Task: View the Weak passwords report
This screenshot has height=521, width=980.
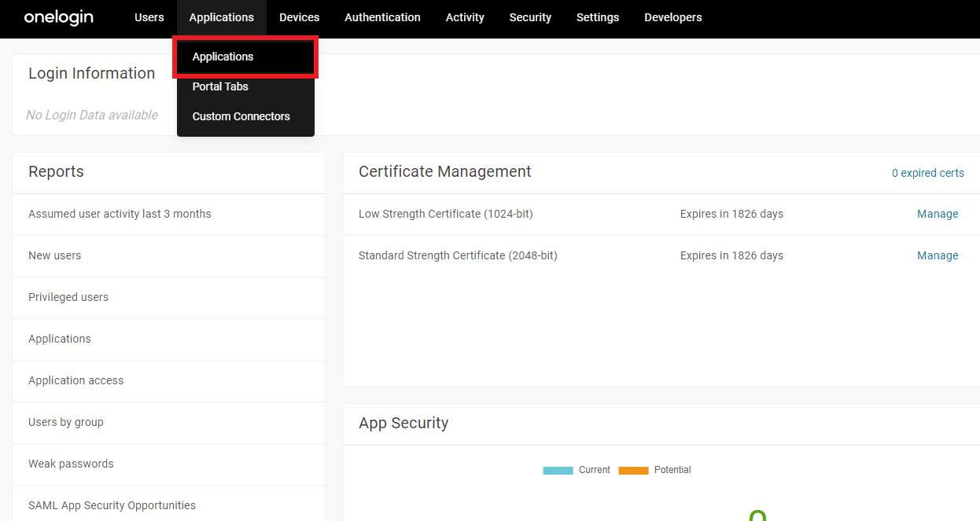Action: (71, 464)
